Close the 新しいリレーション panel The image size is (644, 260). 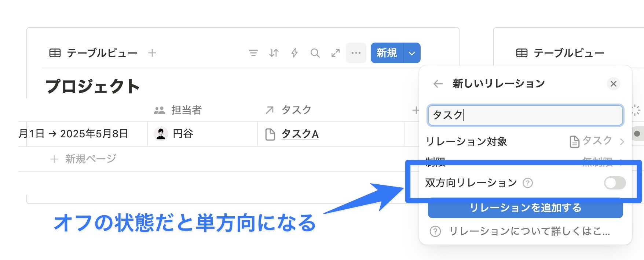[x=613, y=84]
